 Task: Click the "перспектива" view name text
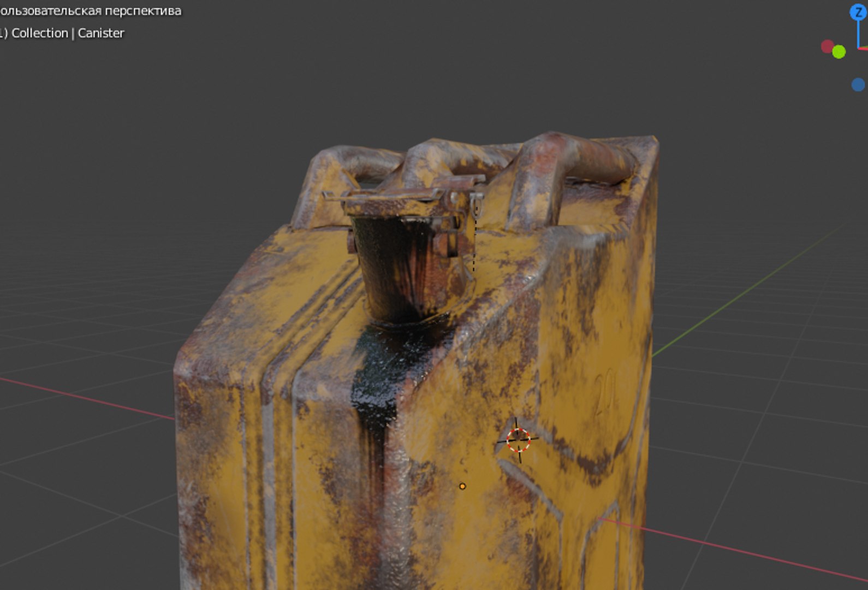pyautogui.click(x=144, y=11)
